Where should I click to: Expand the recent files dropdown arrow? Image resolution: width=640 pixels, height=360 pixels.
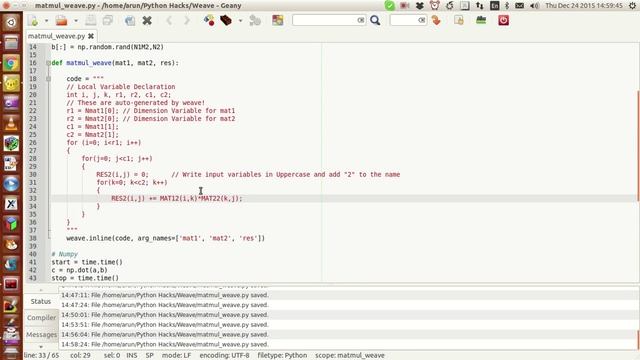pos(76,20)
